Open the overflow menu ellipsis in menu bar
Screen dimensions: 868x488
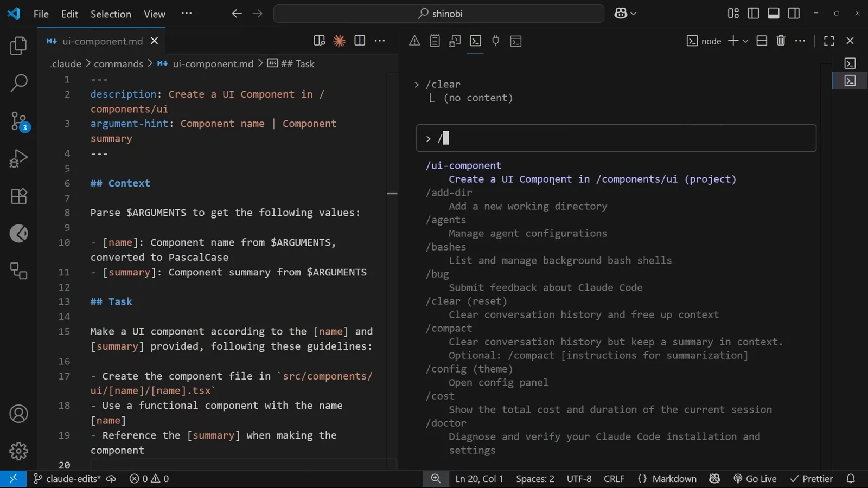pos(187,14)
